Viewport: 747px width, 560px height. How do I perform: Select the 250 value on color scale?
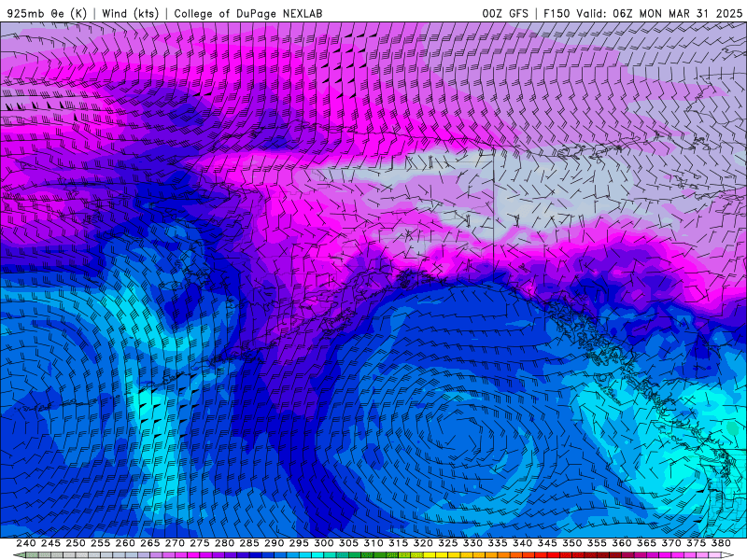(x=76, y=543)
